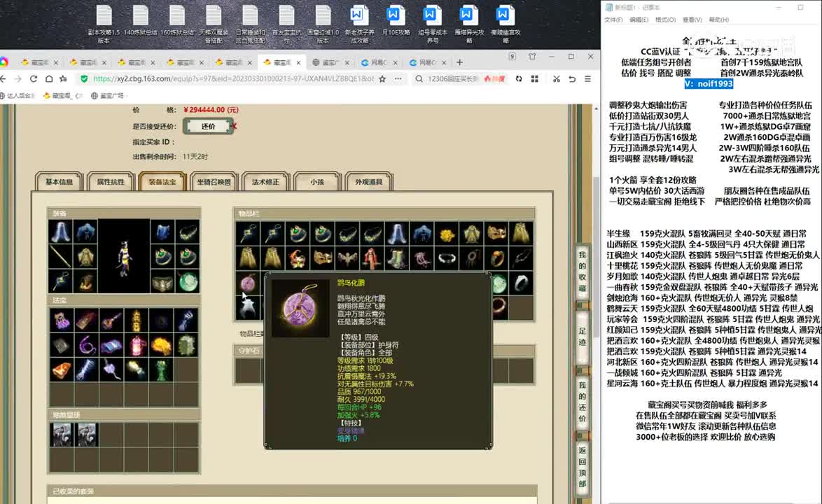Click 返回顶部 back-to-top button
This screenshot has height=504, width=822.
pos(582,468)
